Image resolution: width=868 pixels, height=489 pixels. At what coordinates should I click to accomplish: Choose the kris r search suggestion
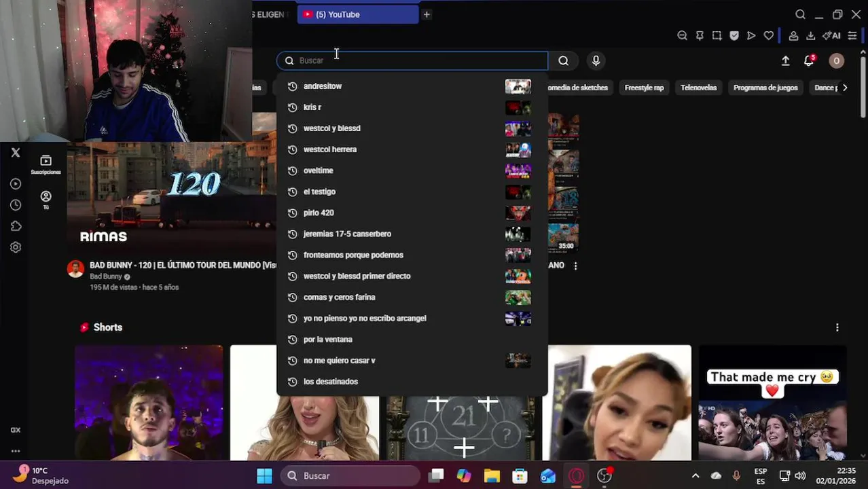[x=412, y=107]
